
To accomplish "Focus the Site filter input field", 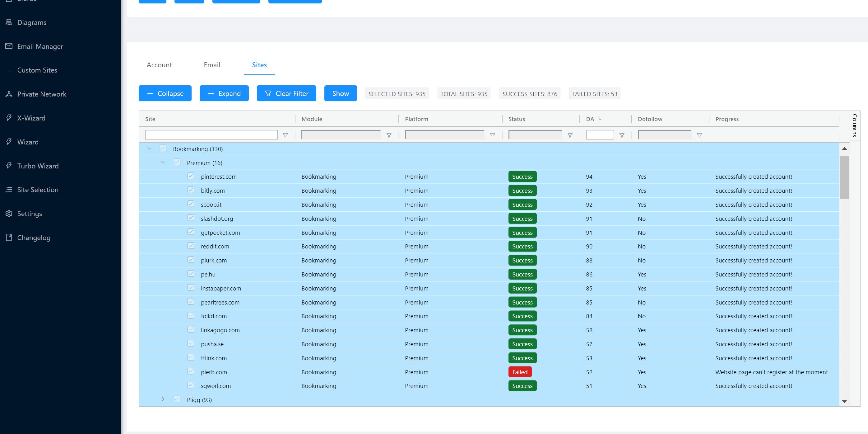I will pyautogui.click(x=211, y=135).
